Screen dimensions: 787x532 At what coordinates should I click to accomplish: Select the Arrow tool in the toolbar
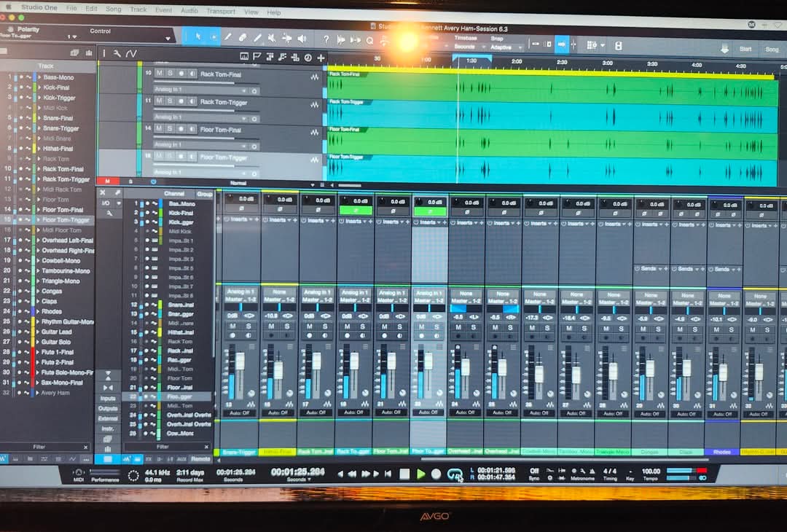(197, 37)
